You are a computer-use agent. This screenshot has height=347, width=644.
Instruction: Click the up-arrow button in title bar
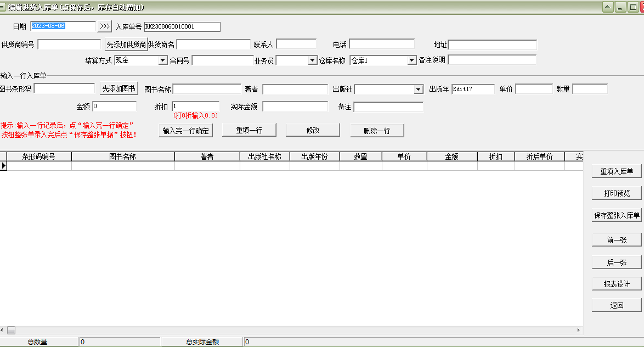pos(608,7)
